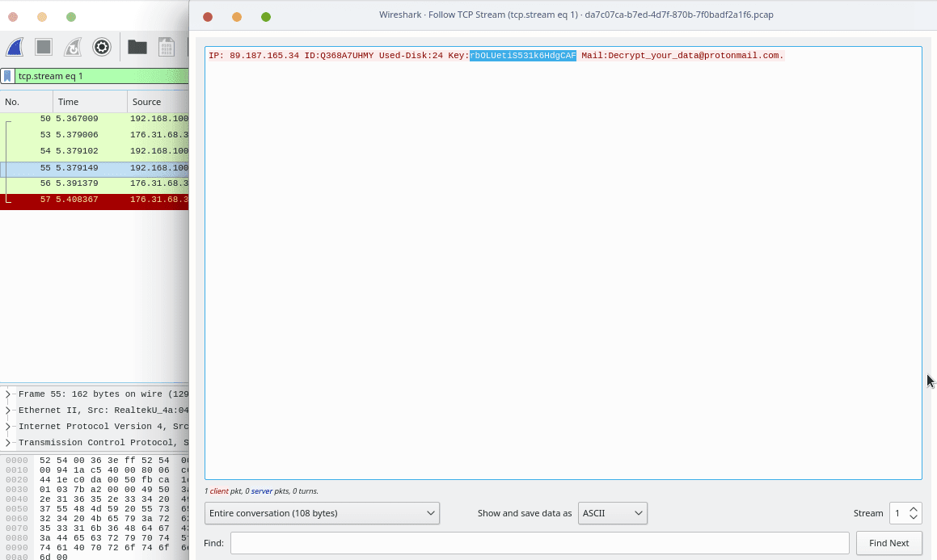Image resolution: width=937 pixels, height=560 pixels.
Task: Click the '1 client pkt, 0 server pkts' status
Action: click(261, 491)
